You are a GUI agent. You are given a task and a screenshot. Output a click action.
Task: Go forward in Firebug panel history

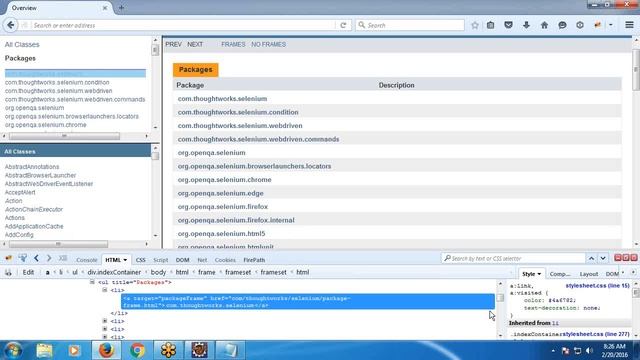click(x=49, y=258)
